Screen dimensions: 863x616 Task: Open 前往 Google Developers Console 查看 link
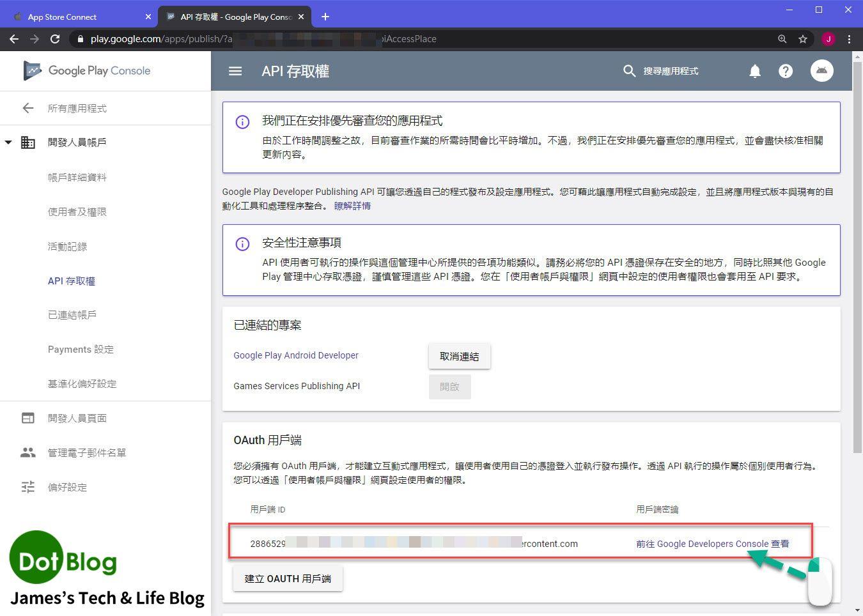click(x=712, y=544)
